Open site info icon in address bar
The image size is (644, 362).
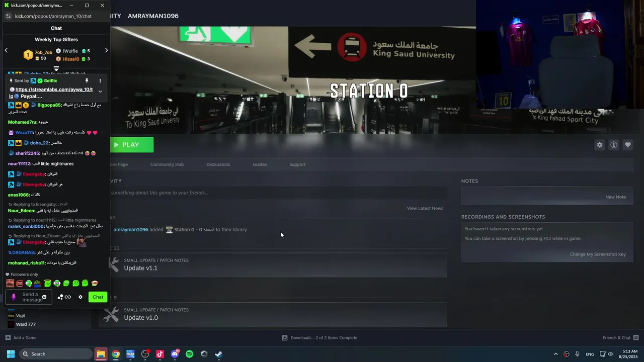tap(8, 16)
